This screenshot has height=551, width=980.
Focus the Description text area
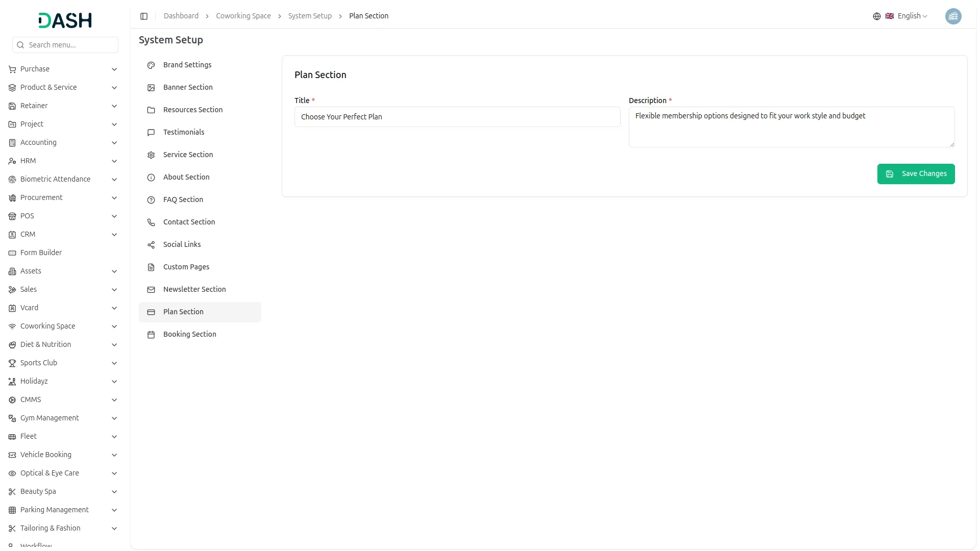pyautogui.click(x=791, y=127)
